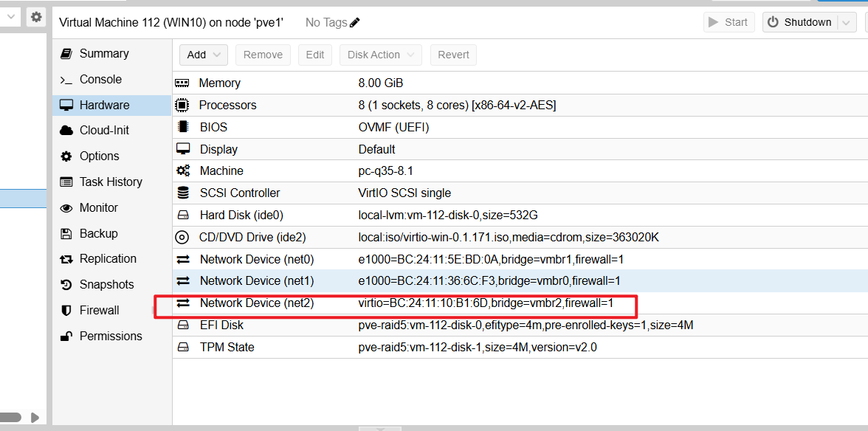The image size is (868, 431).
Task: Open the Shutdown options arrow dropdown
Action: (846, 23)
